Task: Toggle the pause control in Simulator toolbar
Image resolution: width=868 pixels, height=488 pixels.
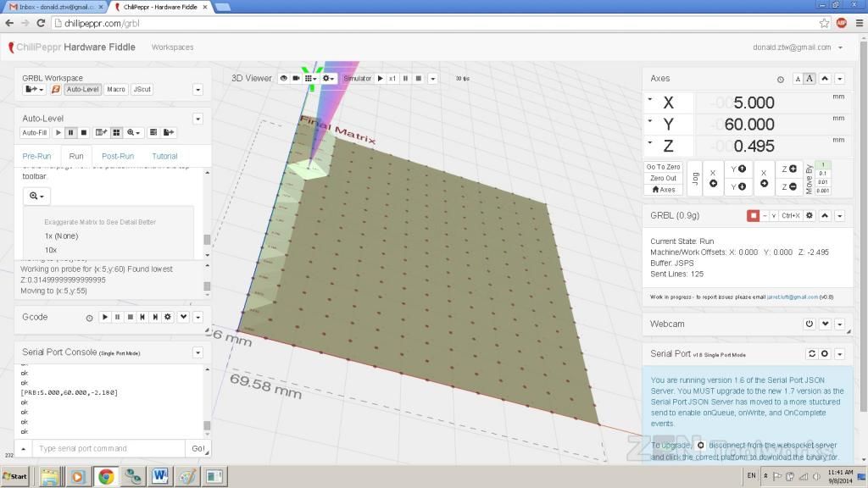Action: (406, 78)
